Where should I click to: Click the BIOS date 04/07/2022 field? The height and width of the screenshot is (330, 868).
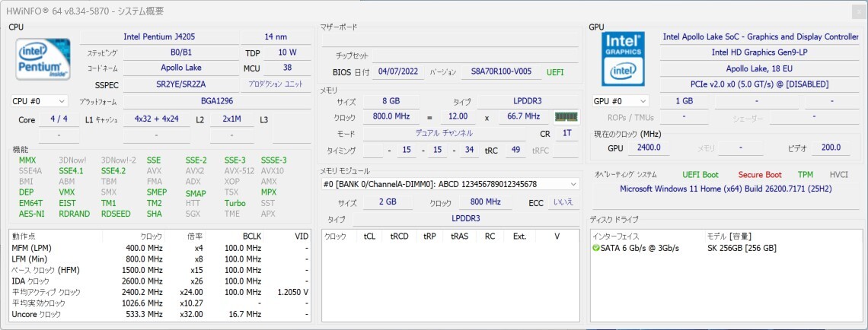[398, 72]
